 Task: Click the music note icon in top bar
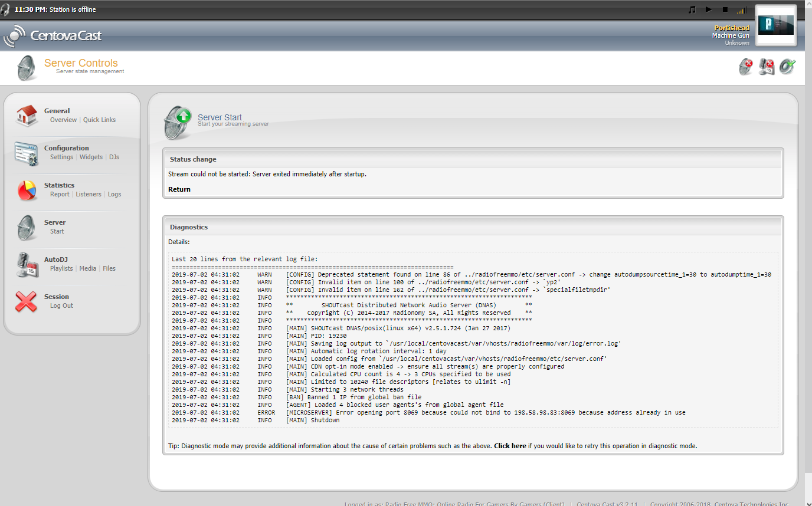pos(692,9)
